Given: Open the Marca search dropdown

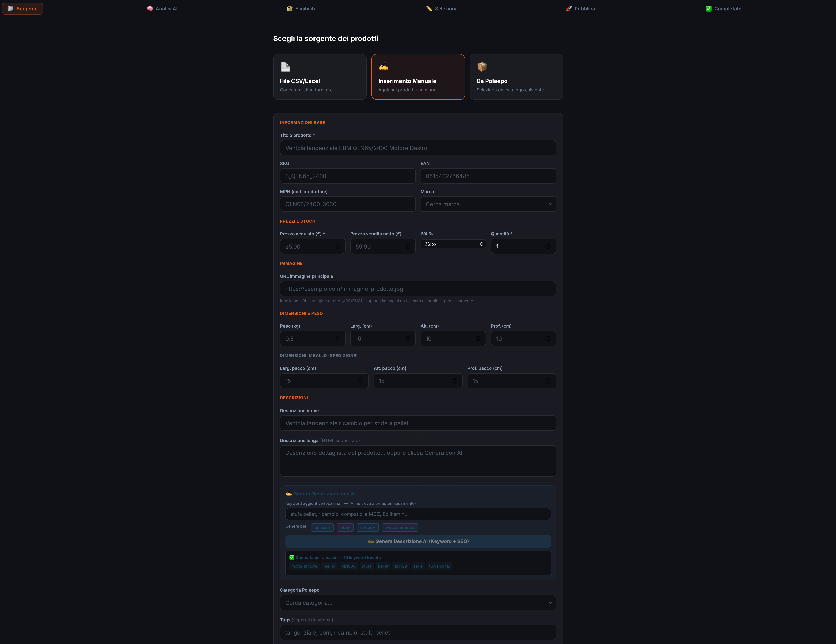Looking at the screenshot, I should click(488, 204).
